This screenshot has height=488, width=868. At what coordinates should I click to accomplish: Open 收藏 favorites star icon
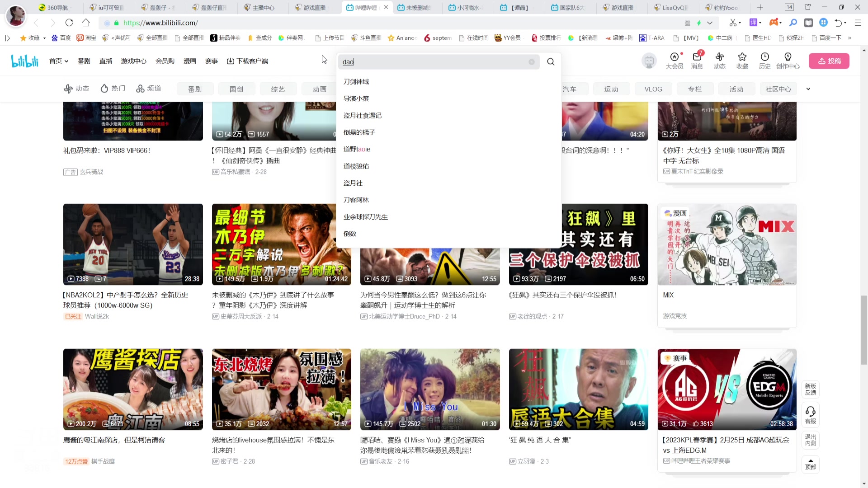point(742,61)
